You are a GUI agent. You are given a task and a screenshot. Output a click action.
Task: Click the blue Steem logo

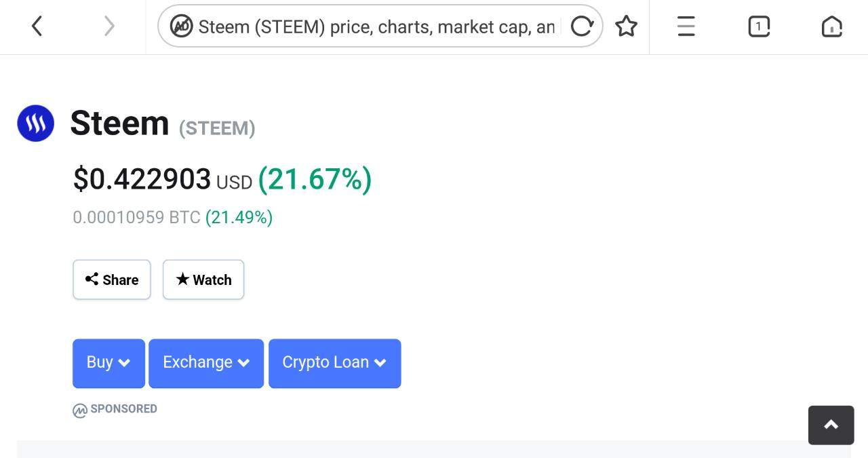(x=35, y=123)
